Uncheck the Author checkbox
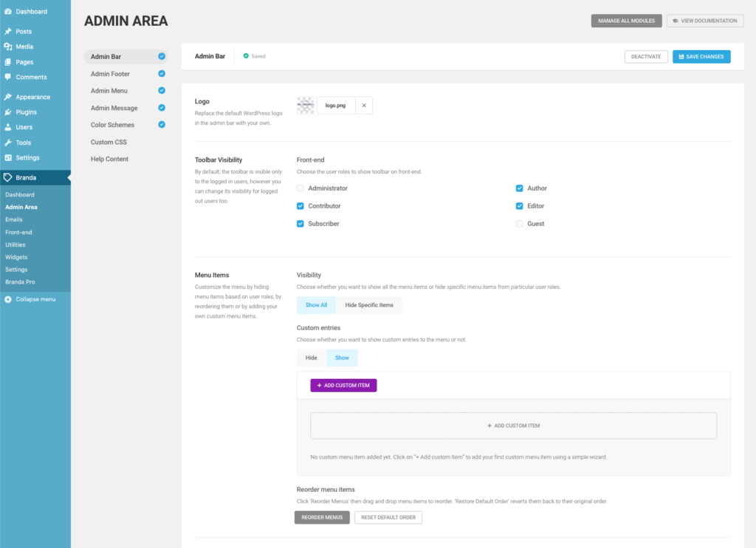The height and width of the screenshot is (548, 756). [519, 188]
